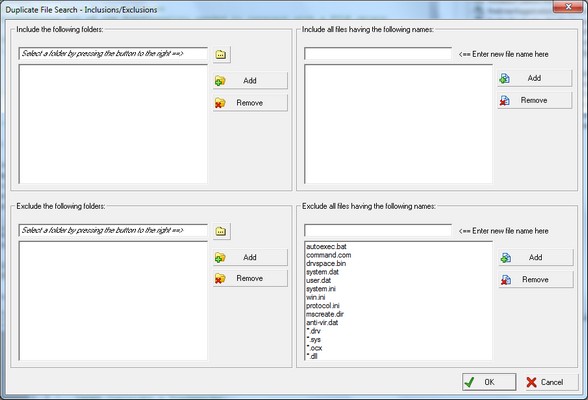
Task: Click inside the included file names list box
Action: coord(398,124)
